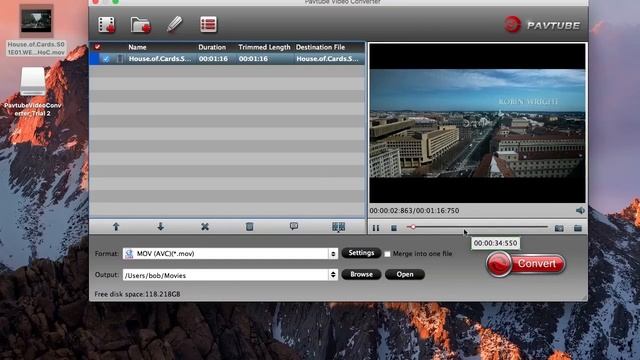Click the video preview image
This screenshot has width=640, height=360.
click(477, 123)
